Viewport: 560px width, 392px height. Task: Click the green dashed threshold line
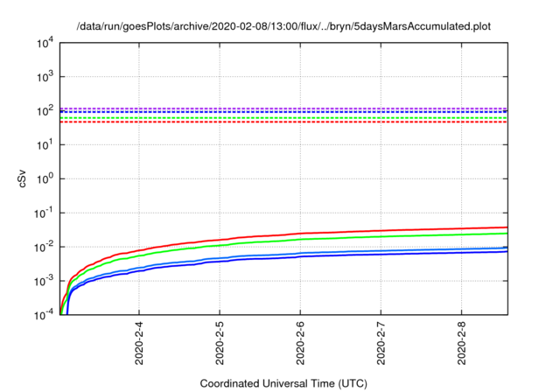283,118
